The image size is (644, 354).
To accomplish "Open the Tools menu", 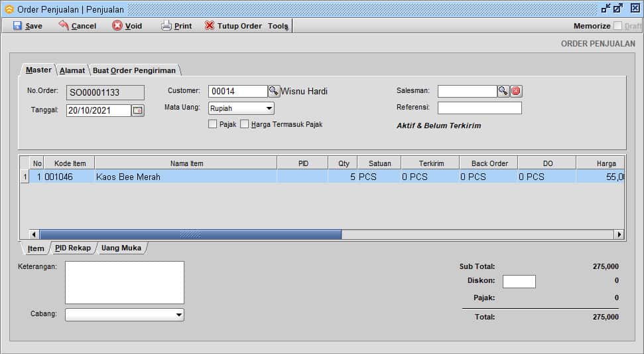I will coord(278,26).
